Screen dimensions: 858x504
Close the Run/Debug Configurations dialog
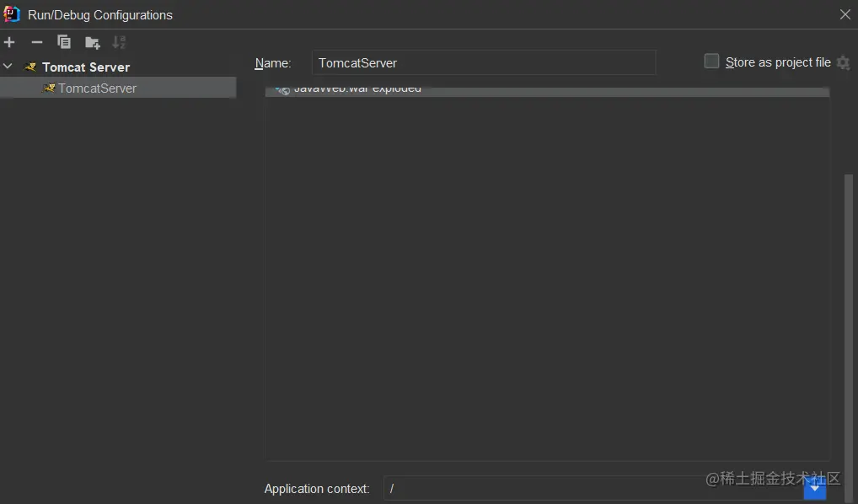845,13
